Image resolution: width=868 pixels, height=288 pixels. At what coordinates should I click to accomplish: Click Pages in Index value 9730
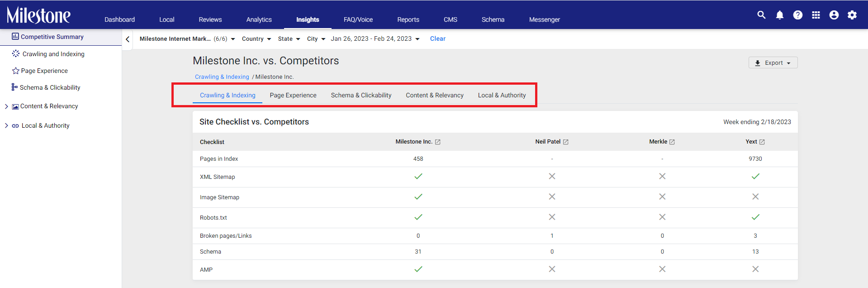coord(755,159)
